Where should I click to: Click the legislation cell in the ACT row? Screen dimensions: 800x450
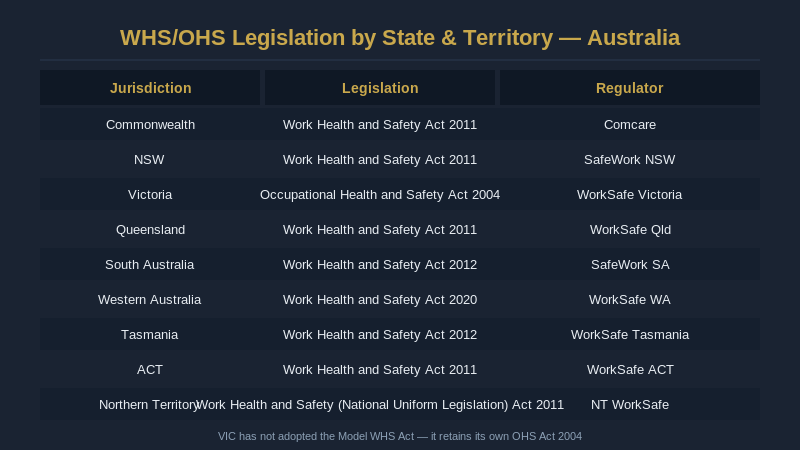coord(380,369)
